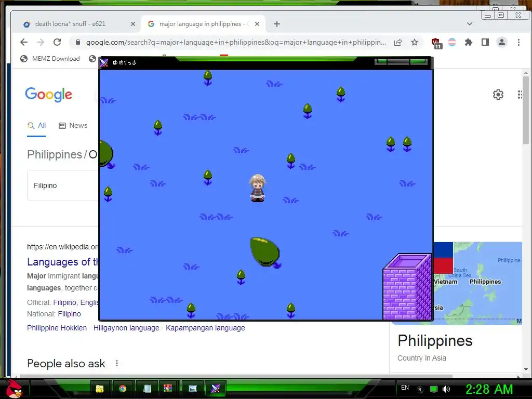This screenshot has height=399, width=532.
Task: Click the Filipino answer card
Action: (x=63, y=185)
